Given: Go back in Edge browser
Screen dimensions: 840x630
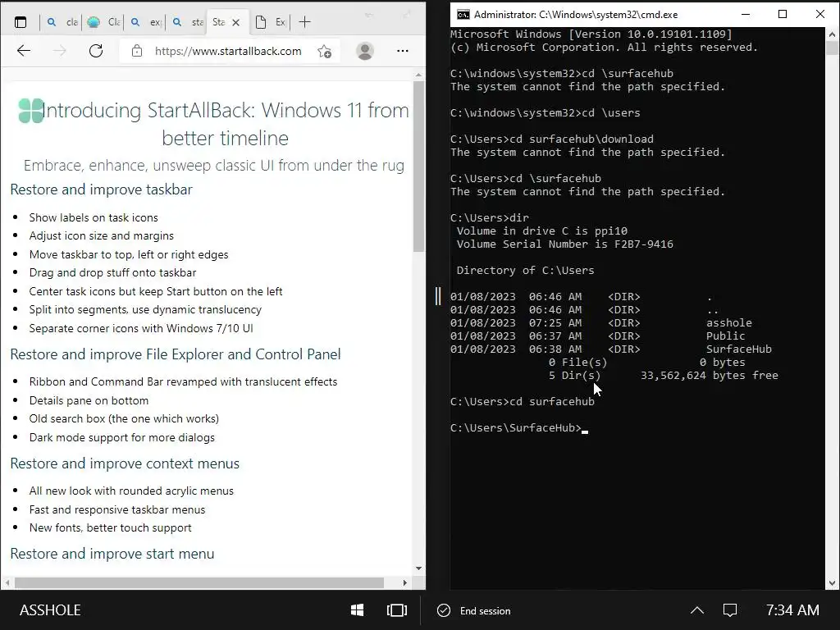Looking at the screenshot, I should pyautogui.click(x=24, y=51).
